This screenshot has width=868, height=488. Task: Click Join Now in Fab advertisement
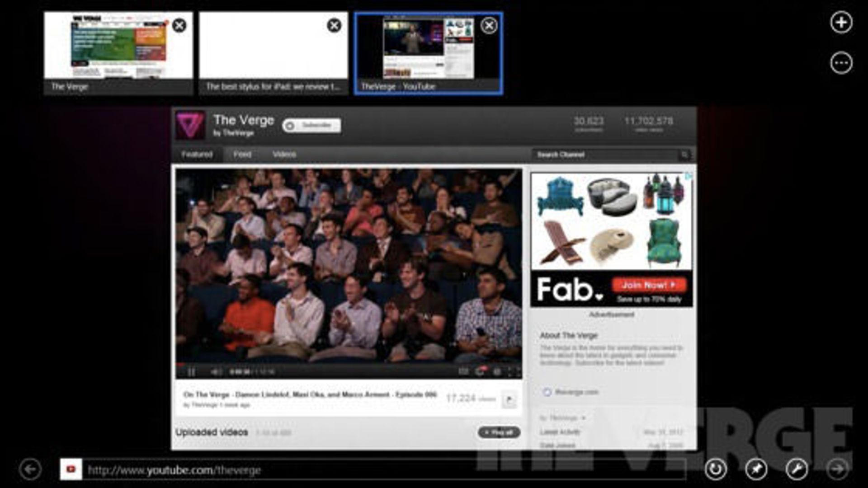point(649,285)
